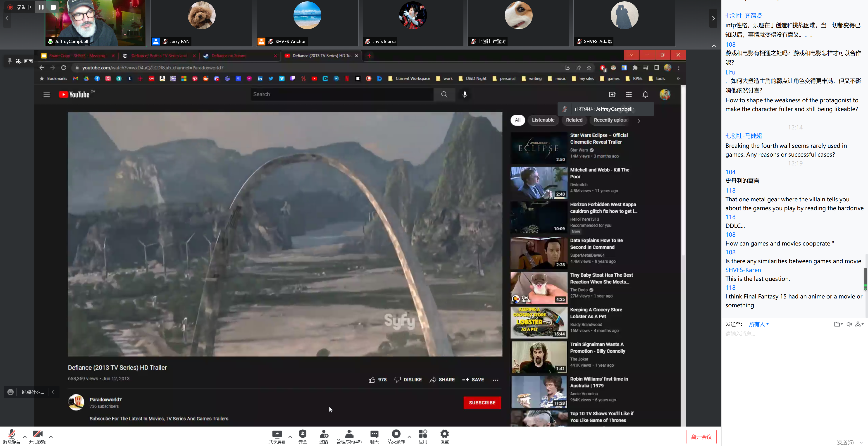Image resolution: width=868 pixels, height=446 pixels.
Task: Unmute microphone in meeting toolbar
Action: [12, 436]
